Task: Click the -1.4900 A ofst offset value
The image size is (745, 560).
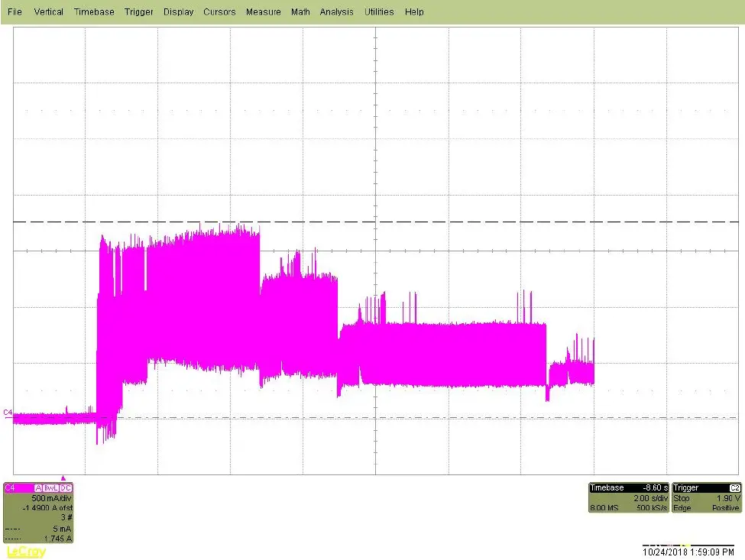Action: coord(47,508)
